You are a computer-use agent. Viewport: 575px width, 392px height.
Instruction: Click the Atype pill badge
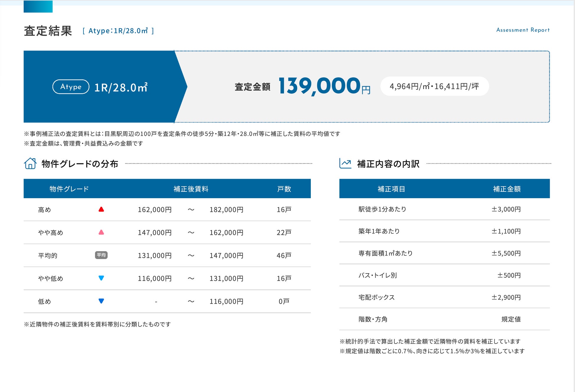(x=71, y=87)
